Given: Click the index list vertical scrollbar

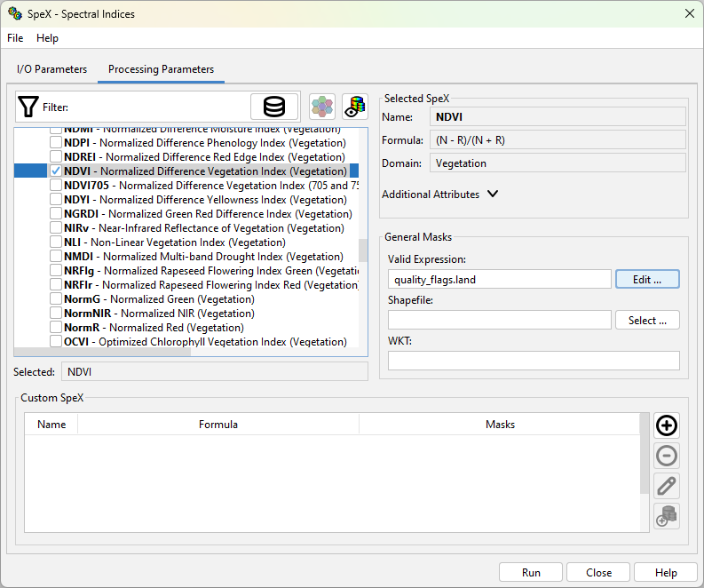Looking at the screenshot, I should click(x=362, y=250).
